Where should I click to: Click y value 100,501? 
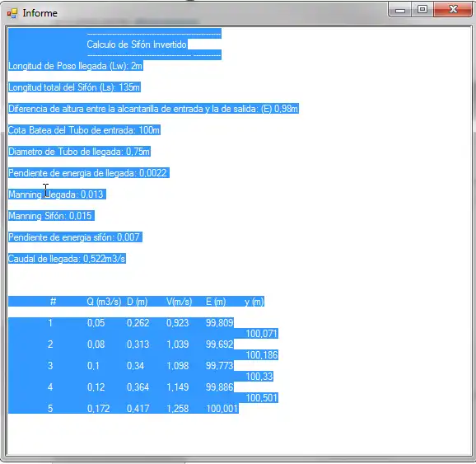point(262,398)
